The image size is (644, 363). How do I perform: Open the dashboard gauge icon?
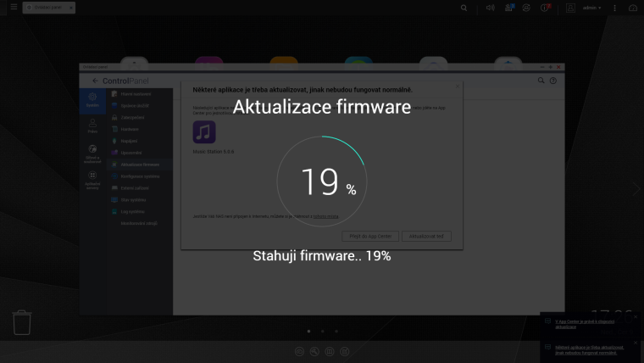(633, 8)
